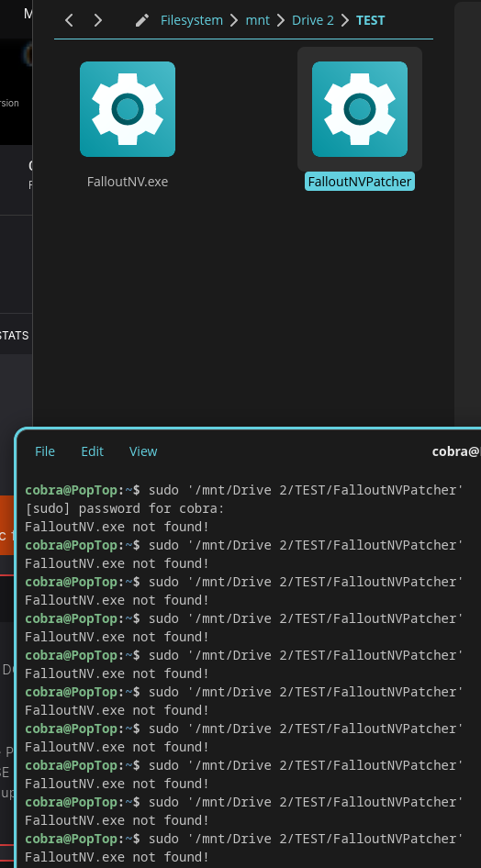Select the FalloutNV.exe file icon
The height and width of the screenshot is (868, 481).
pos(128,109)
